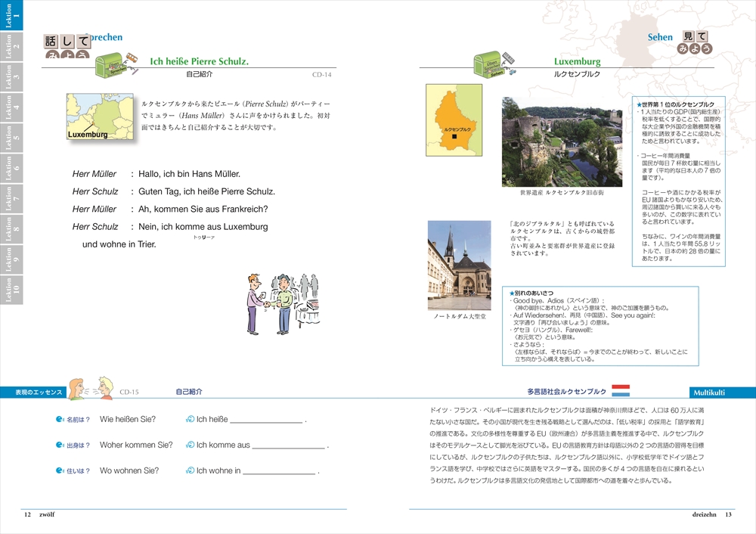The width and height of the screenshot is (756, 534).
Task: Open the Lektion 3 side tab
Action: pyautogui.click(x=11, y=76)
